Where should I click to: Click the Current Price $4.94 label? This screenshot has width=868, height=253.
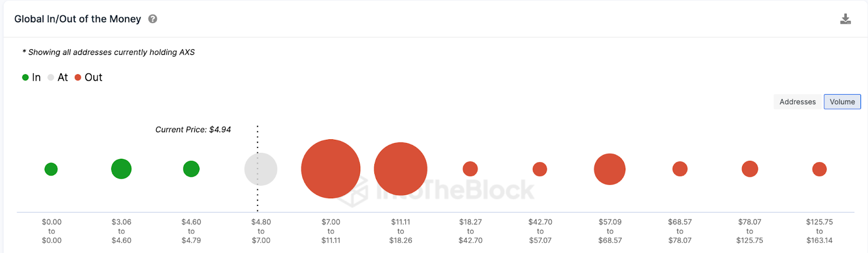193,129
